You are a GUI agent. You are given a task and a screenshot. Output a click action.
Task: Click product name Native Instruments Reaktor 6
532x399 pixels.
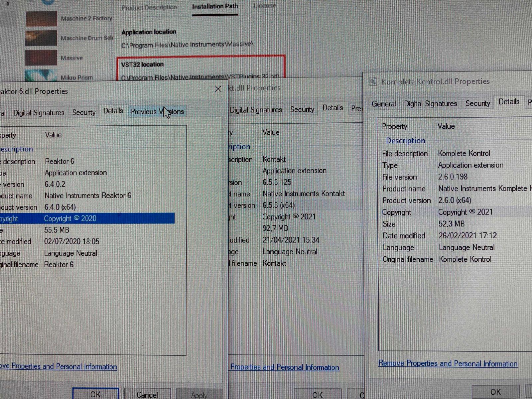point(88,196)
